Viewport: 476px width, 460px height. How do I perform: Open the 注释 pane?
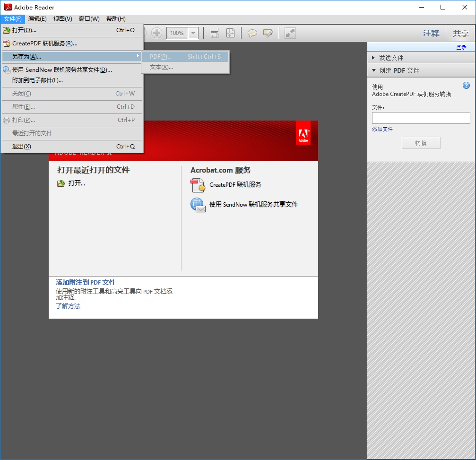[x=431, y=33]
